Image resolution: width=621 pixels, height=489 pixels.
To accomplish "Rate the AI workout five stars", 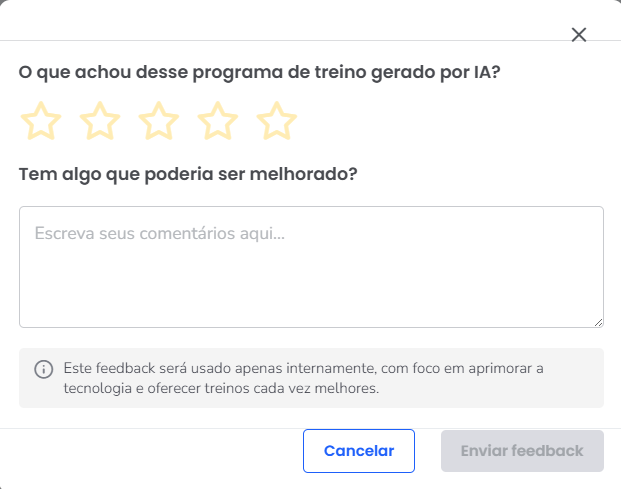I will click(x=277, y=122).
